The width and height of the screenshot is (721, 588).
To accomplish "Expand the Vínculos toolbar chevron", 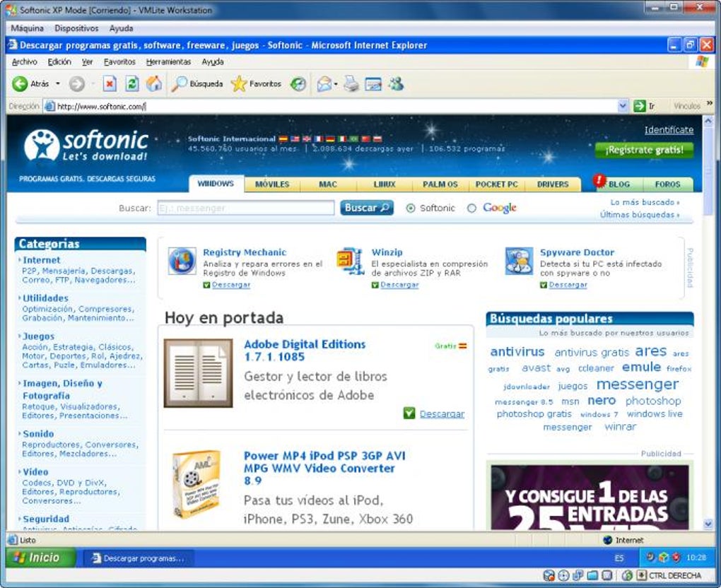I will pos(710,103).
